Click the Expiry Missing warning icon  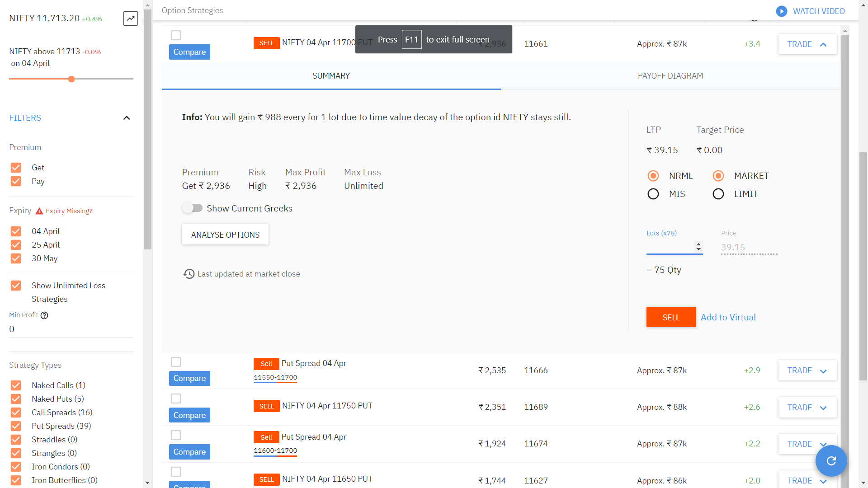39,211
